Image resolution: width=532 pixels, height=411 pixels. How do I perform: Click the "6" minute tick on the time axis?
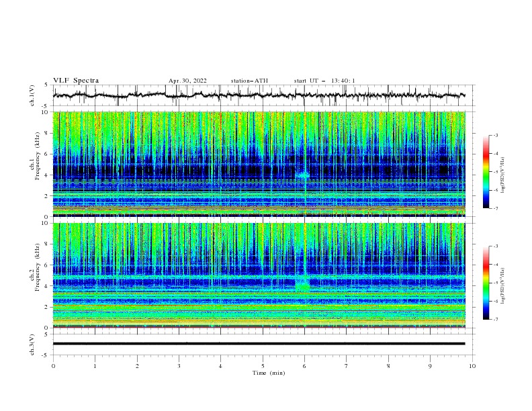coord(304,366)
